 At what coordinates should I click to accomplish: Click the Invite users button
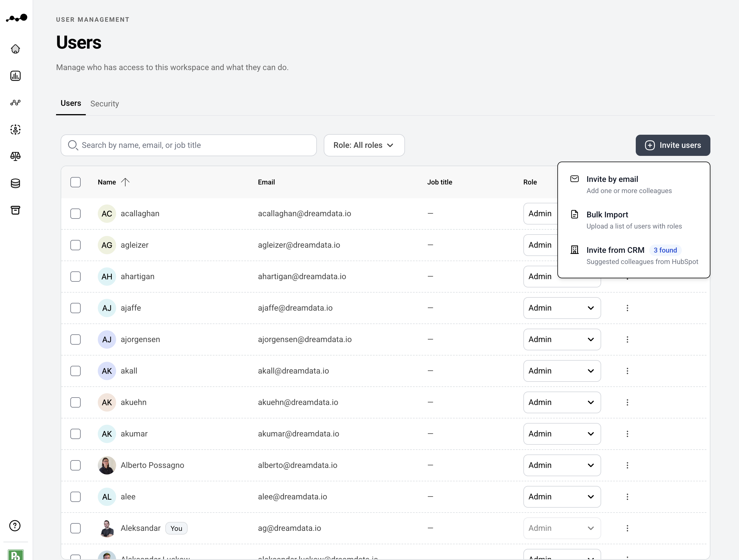coord(673,145)
